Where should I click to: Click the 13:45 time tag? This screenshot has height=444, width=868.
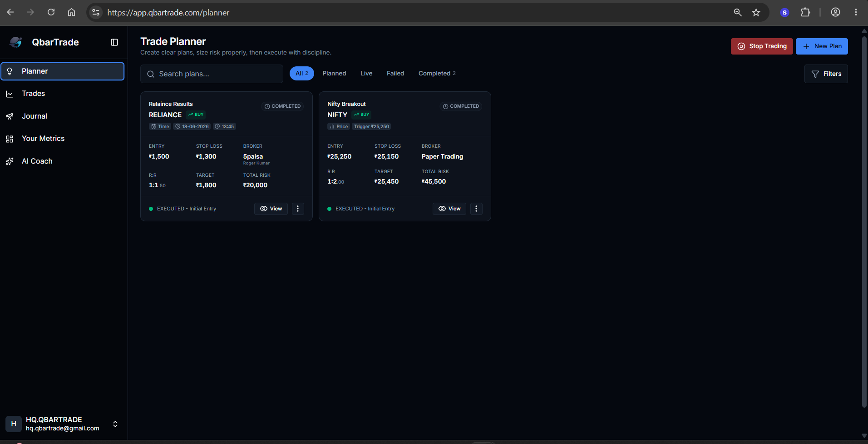224,126
